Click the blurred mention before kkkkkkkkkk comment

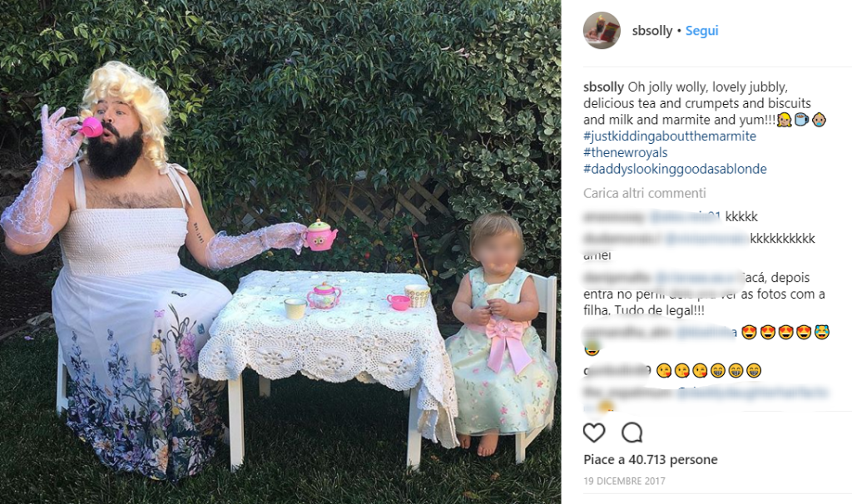(706, 239)
